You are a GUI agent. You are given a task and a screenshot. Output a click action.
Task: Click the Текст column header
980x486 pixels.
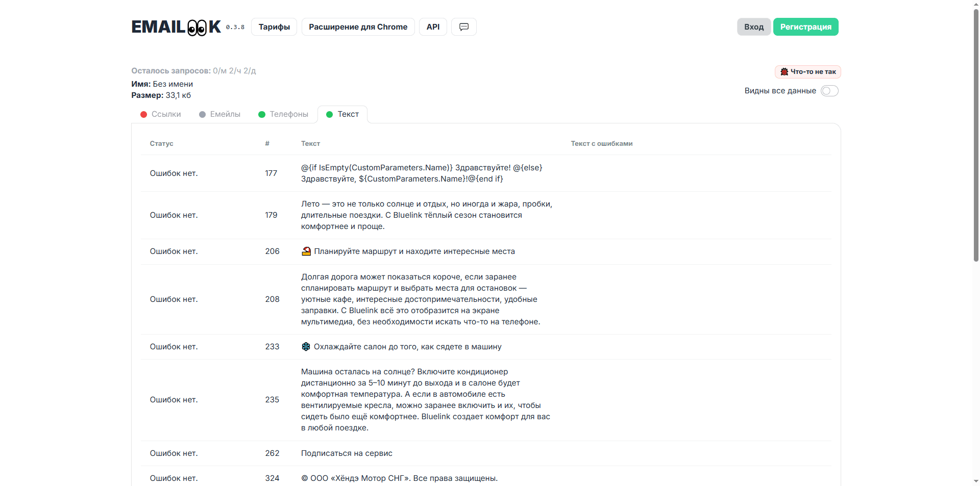pyautogui.click(x=311, y=144)
